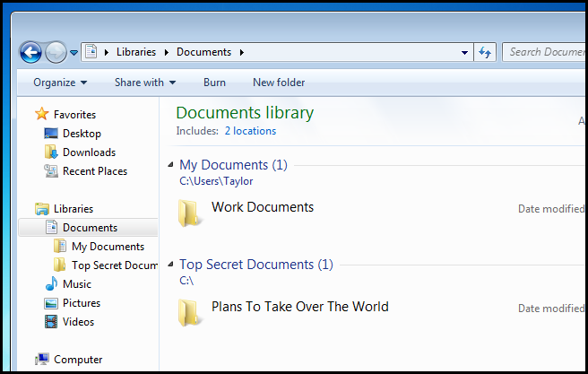Click the Top Secret Documents (1) group header

pos(256,265)
